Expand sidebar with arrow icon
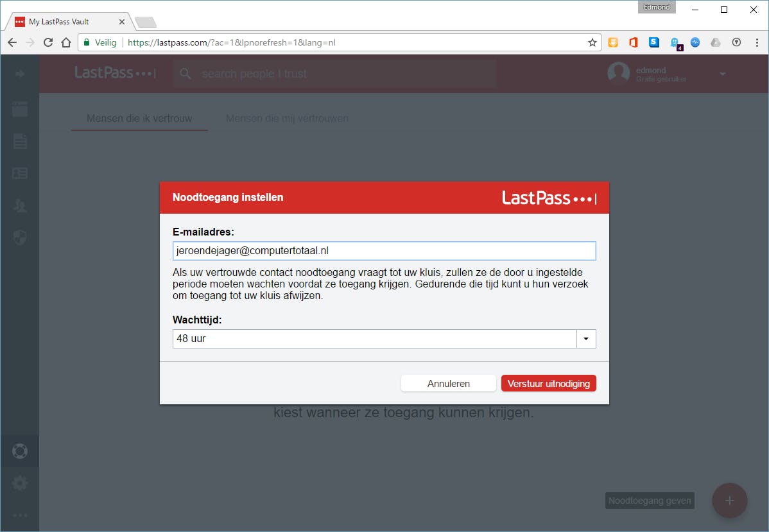 pyautogui.click(x=20, y=74)
